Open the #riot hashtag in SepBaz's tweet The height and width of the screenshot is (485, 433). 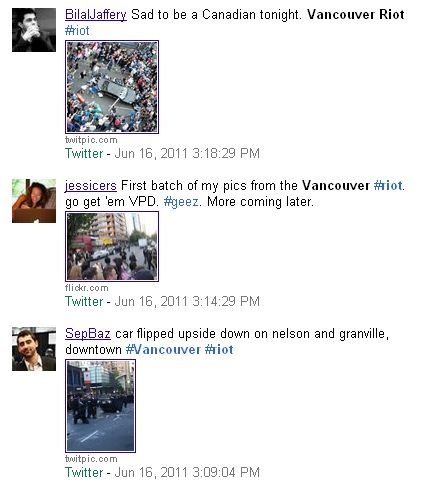(219, 350)
